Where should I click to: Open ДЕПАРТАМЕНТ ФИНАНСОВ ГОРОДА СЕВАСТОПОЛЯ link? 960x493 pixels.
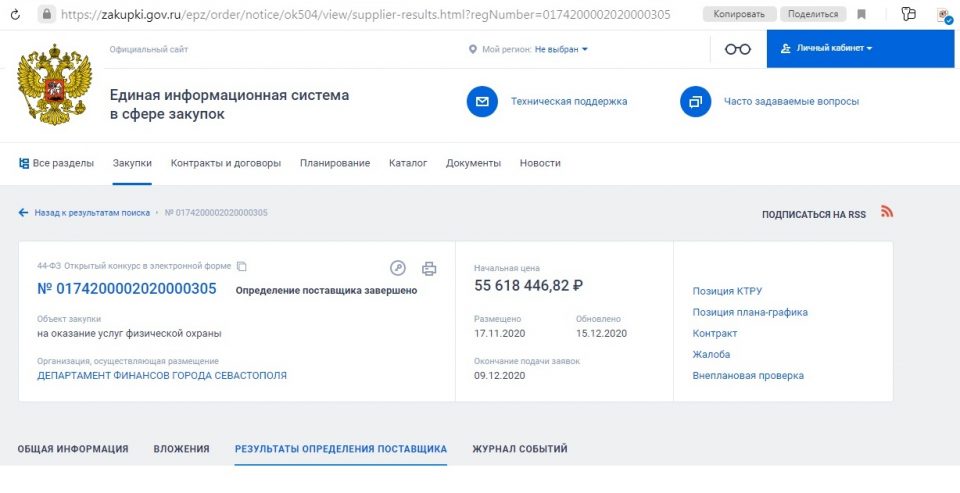[x=162, y=375]
